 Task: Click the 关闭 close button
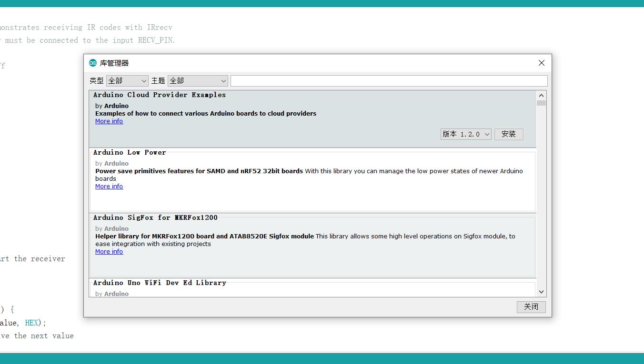(531, 307)
